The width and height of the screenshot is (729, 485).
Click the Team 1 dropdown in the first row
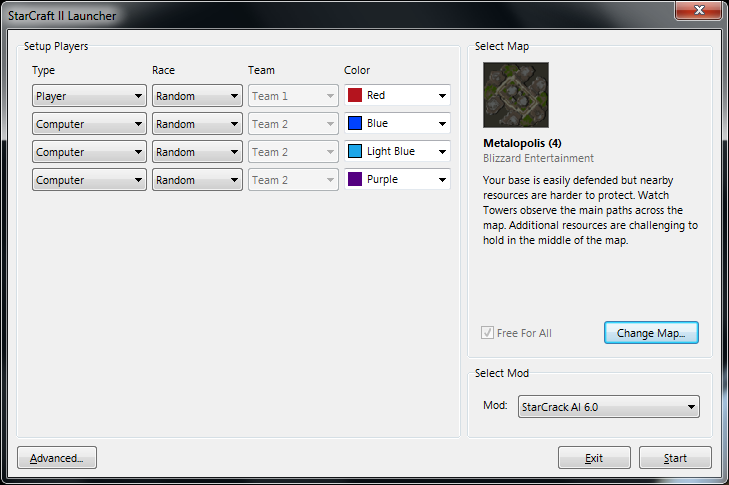tap(293, 96)
